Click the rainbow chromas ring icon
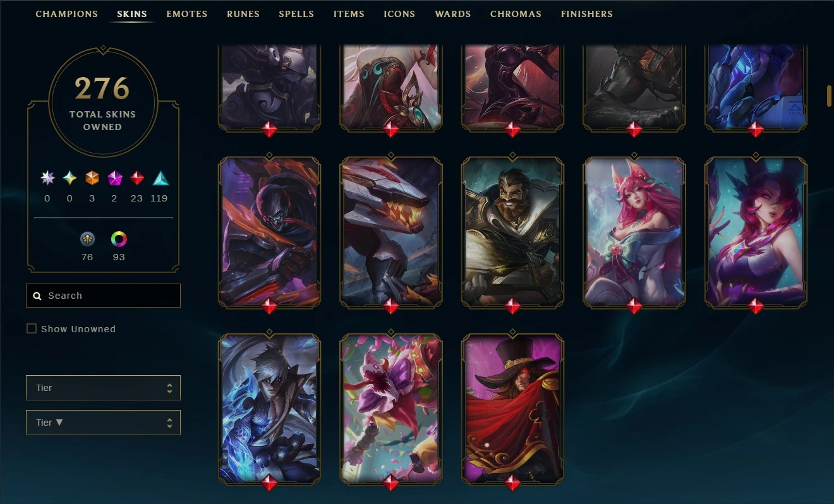 pos(119,239)
